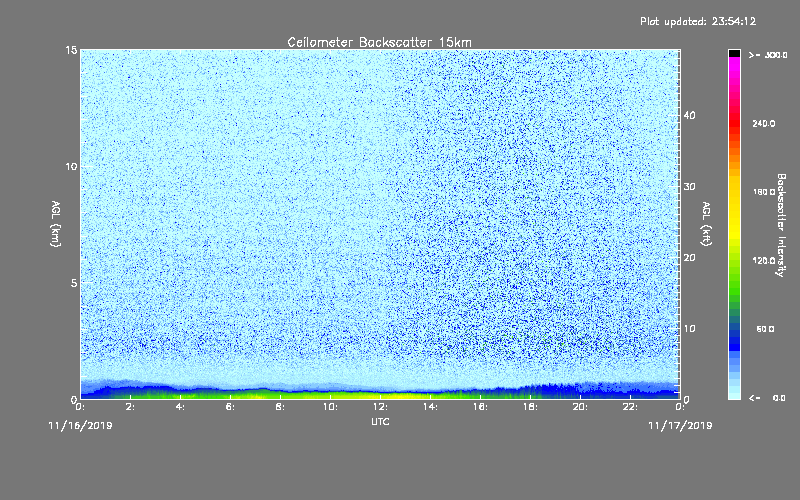Click the 10: hour tick label
Viewport: 800px width, 500px height.
click(330, 407)
